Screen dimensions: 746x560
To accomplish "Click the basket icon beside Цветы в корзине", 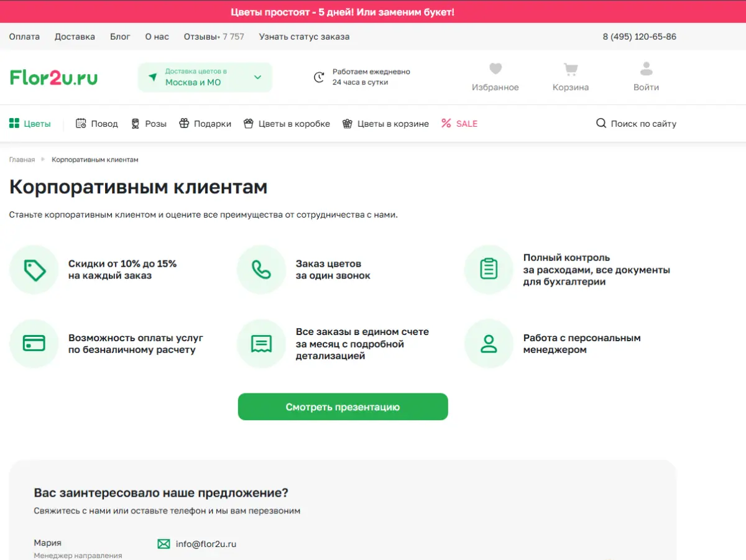I will tap(348, 124).
